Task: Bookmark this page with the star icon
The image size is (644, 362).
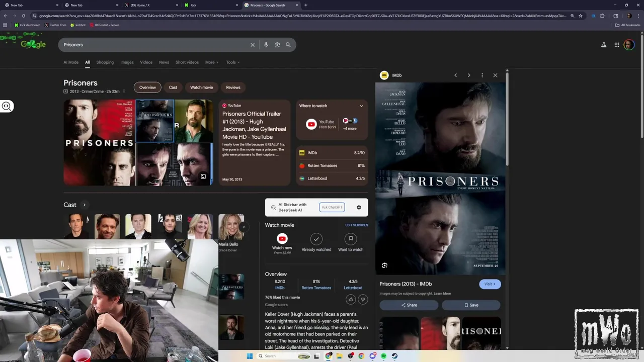Action: tap(581, 16)
